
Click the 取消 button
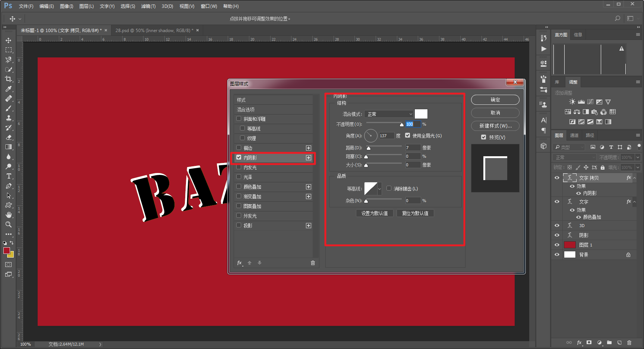pyautogui.click(x=495, y=113)
